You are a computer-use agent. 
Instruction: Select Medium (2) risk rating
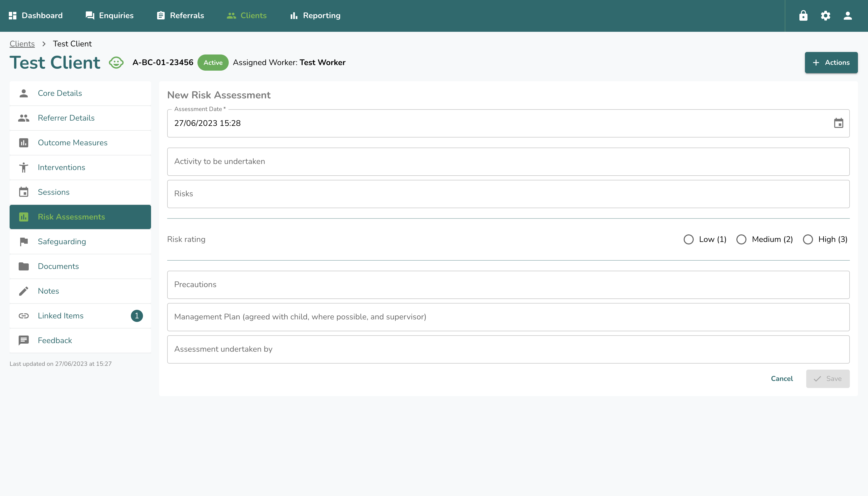(741, 239)
